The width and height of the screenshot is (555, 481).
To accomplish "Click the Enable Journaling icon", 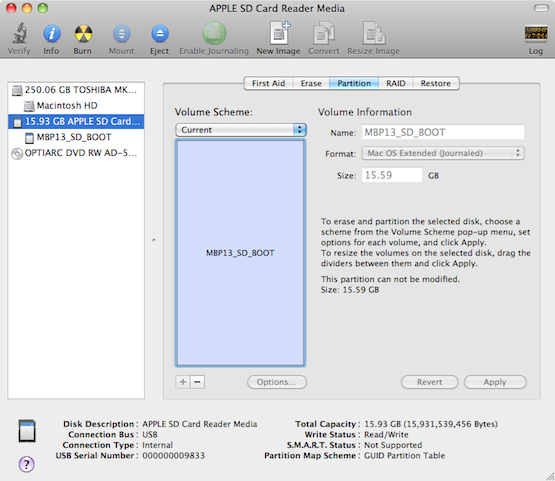I will tap(214, 33).
